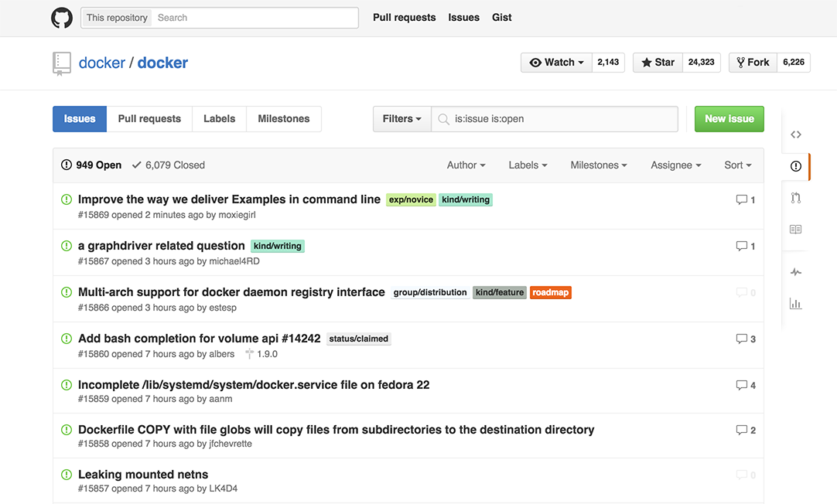Open the Graphs bar chart icon
837x504 pixels.
click(795, 304)
